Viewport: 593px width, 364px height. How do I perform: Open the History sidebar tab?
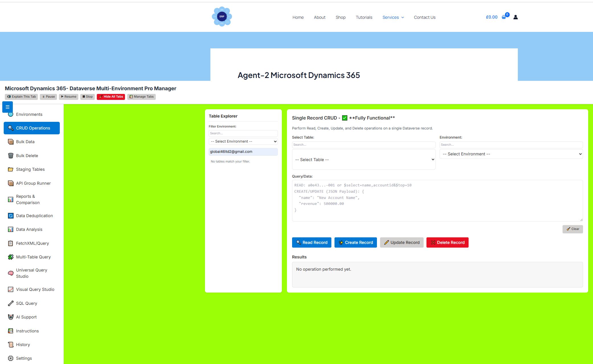23,344
